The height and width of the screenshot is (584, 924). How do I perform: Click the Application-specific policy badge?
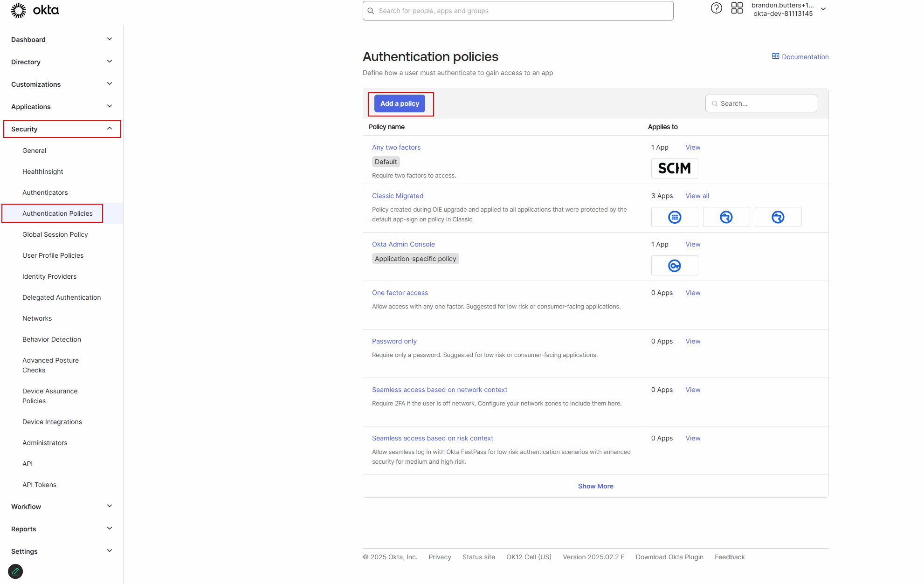tap(415, 259)
